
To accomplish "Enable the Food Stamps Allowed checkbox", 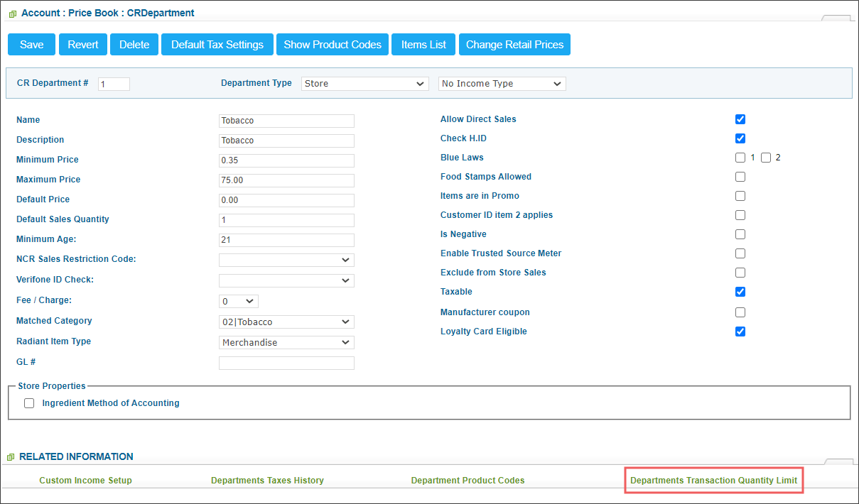I will pyautogui.click(x=740, y=176).
